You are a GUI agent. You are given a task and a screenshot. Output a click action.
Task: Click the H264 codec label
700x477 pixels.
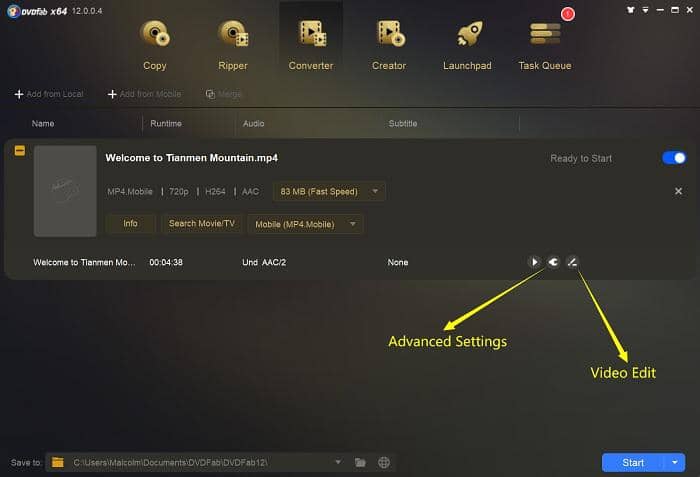click(x=215, y=192)
